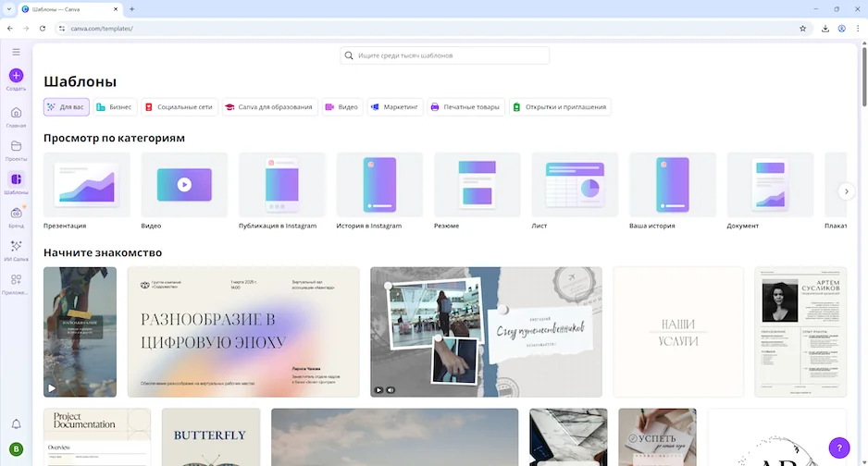
Task: Open the Ваша история category card
Action: coord(673,190)
